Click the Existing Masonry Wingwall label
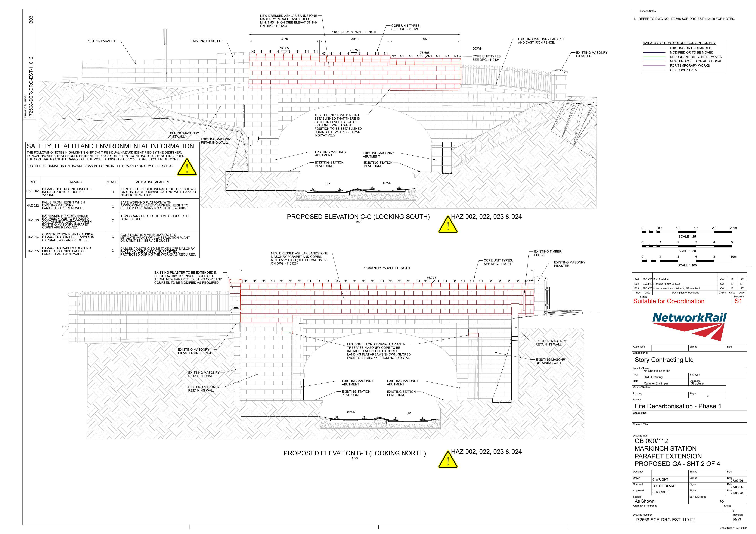The width and height of the screenshot is (756, 534). point(183,135)
